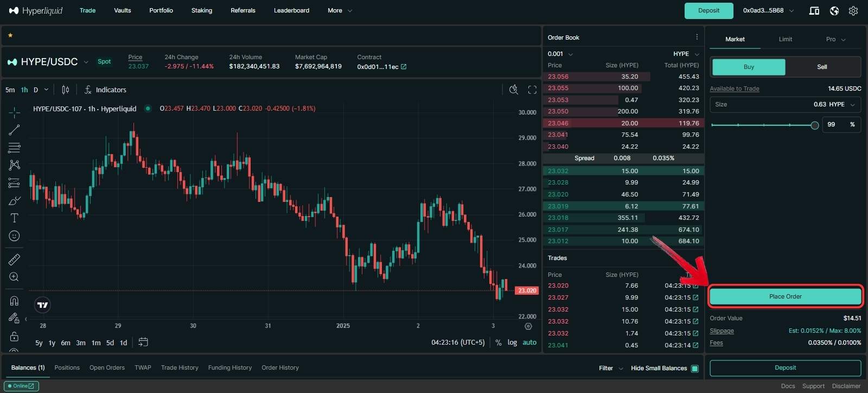
Task: Open the emoji icons tool
Action: [15, 236]
